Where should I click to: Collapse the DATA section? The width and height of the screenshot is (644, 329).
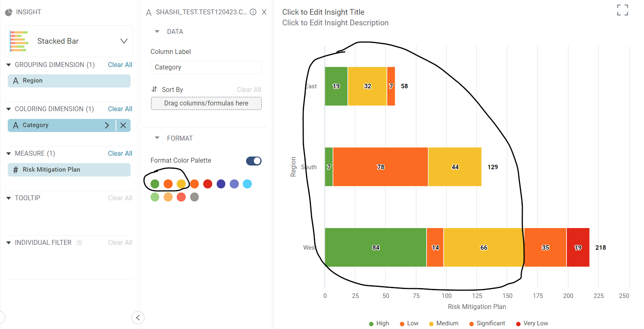click(157, 31)
